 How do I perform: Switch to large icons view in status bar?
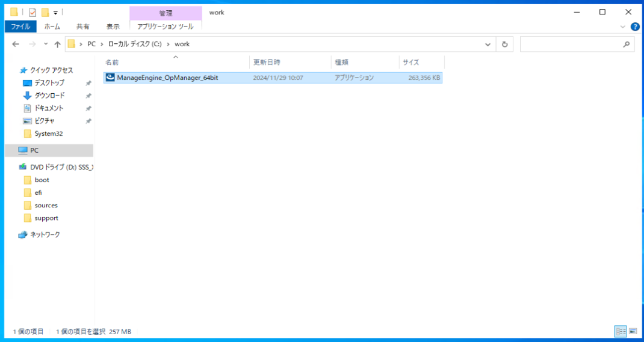(633, 331)
